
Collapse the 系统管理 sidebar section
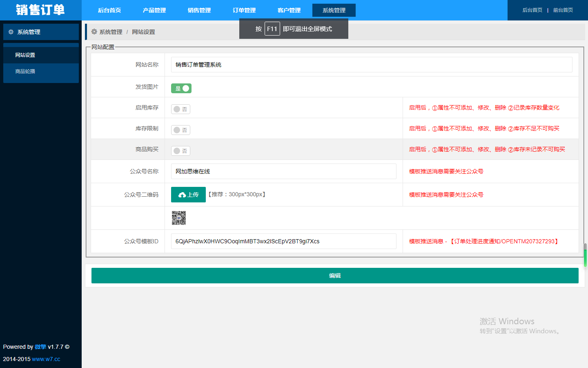point(41,32)
